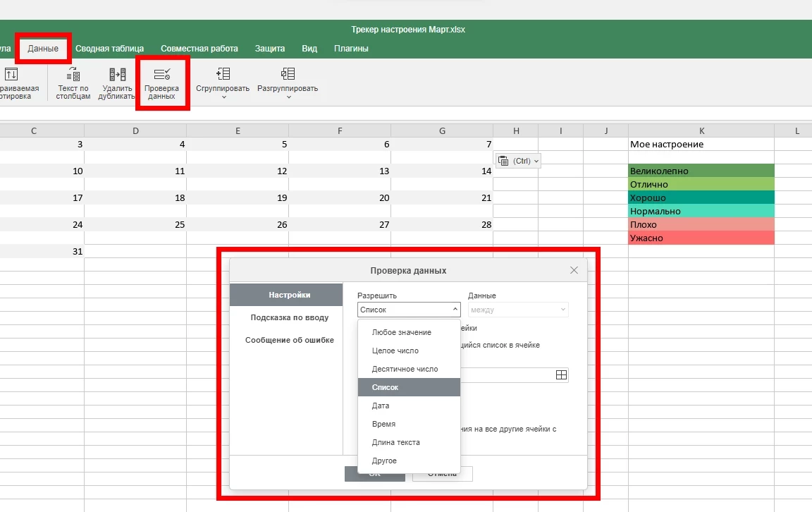Expand the arrow under Сгруппировать
The image size is (812, 512).
pyautogui.click(x=223, y=97)
